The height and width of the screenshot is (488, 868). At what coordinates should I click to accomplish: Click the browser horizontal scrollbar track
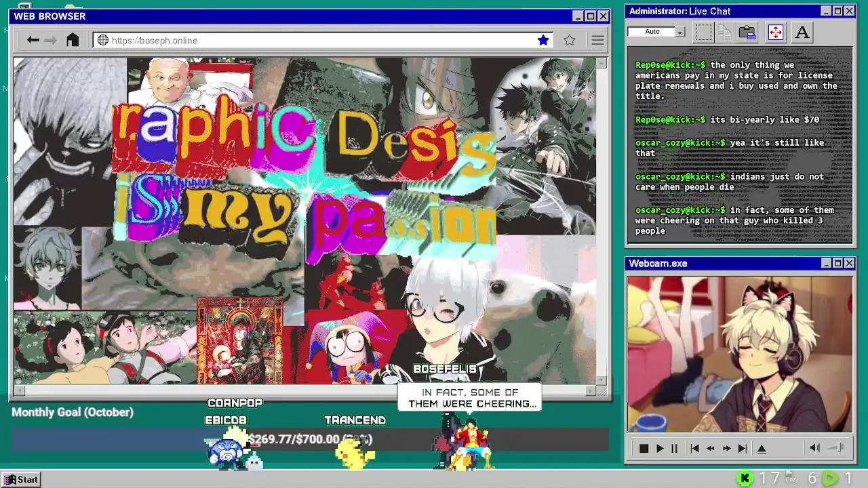coord(305,390)
